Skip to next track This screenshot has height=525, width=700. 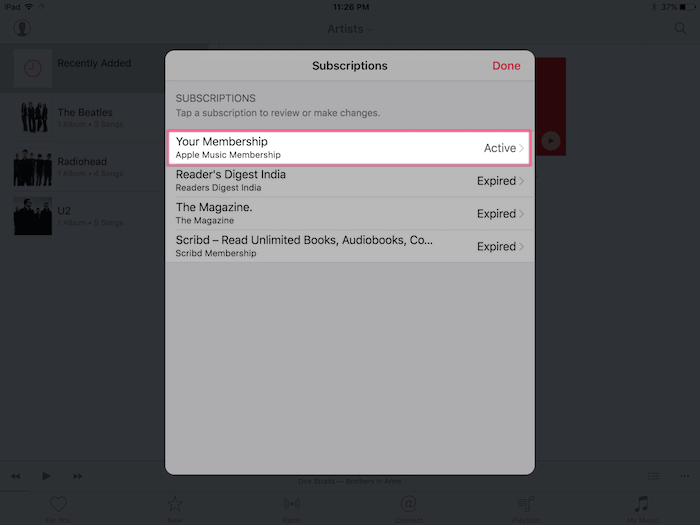click(78, 476)
